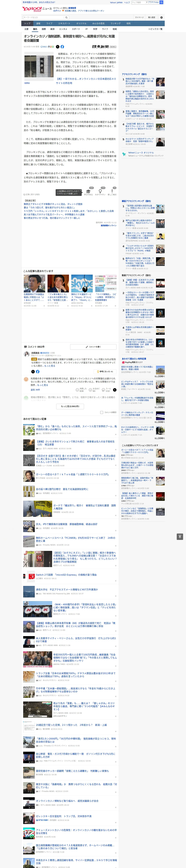The image size is (186, 868).
Task: Click the 参考になった 41 button
Action: tap(105, 372)
